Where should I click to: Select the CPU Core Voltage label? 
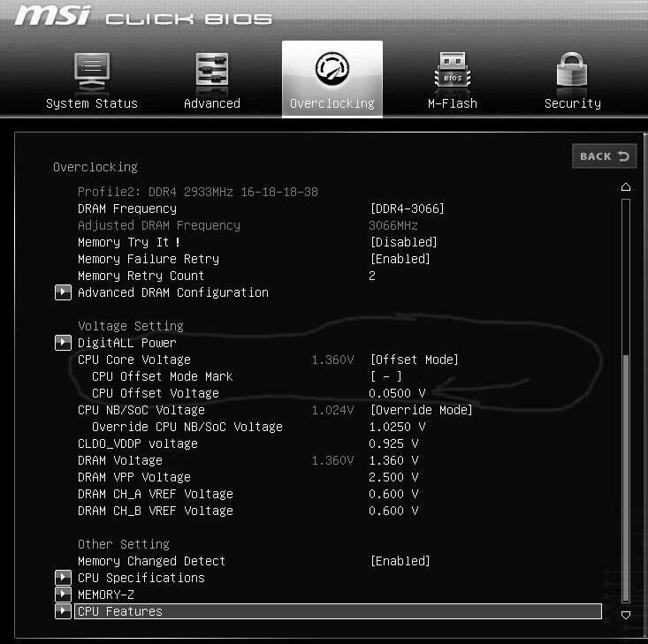pyautogui.click(x=133, y=360)
